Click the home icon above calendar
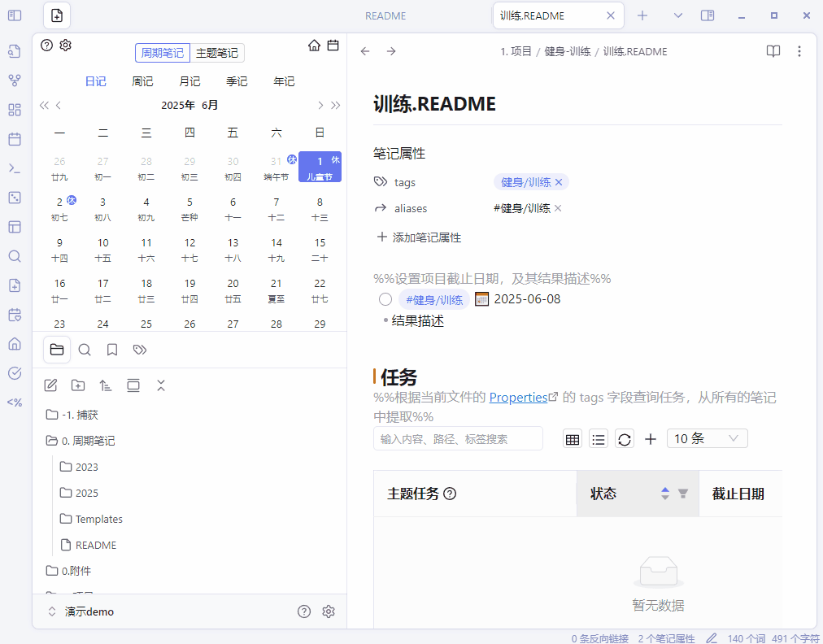This screenshot has height=644, width=823. pos(314,46)
